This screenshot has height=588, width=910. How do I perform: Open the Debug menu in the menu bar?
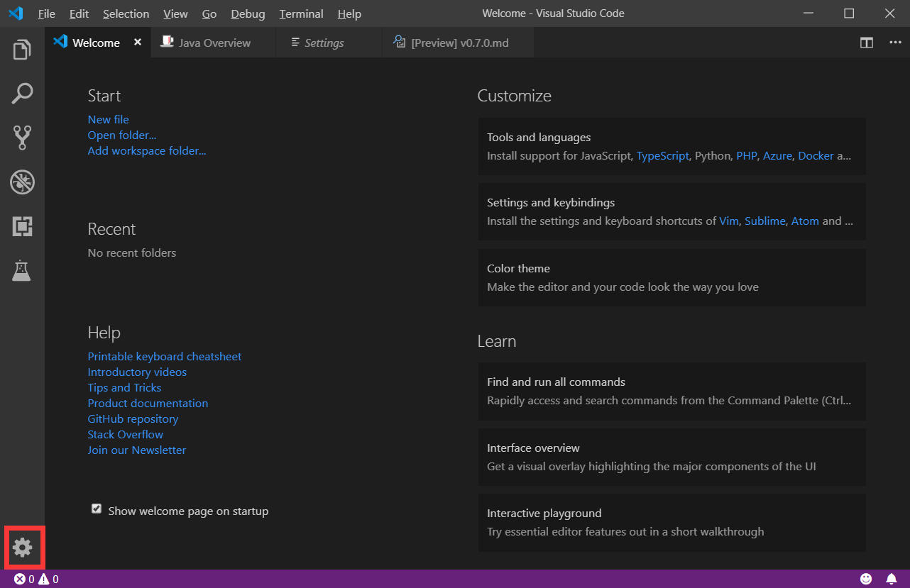click(x=248, y=13)
